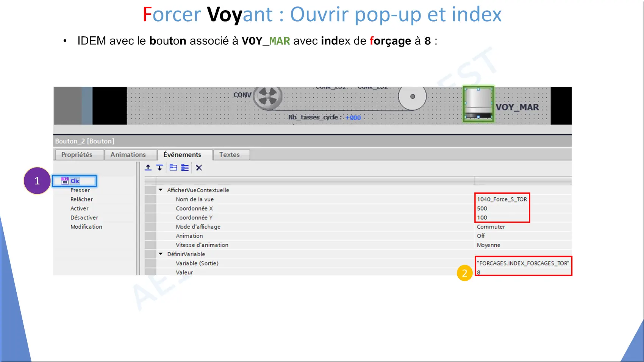Click the Nb_tasses_cycle +000 field
The height and width of the screenshot is (362, 644).
tap(353, 118)
